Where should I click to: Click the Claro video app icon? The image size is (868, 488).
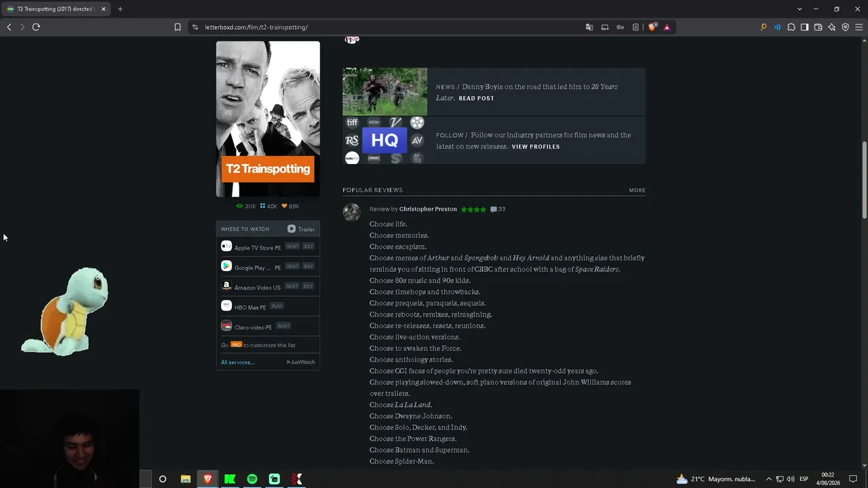click(x=226, y=325)
